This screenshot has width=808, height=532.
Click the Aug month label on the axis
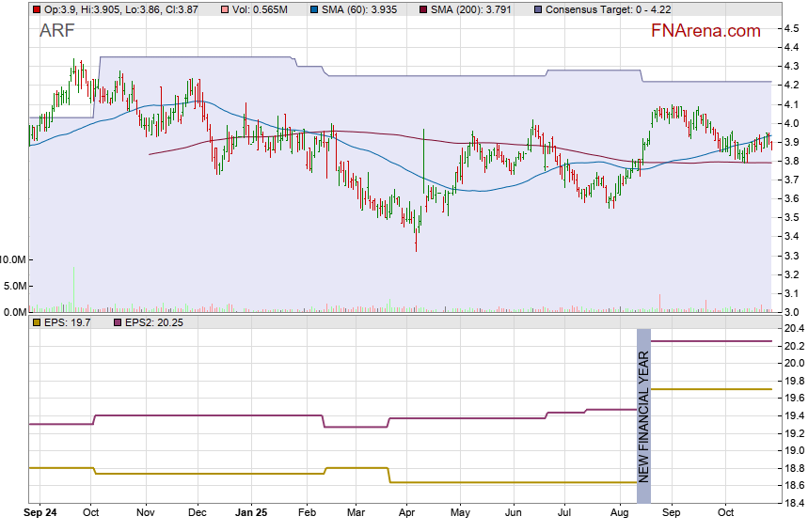[618, 514]
